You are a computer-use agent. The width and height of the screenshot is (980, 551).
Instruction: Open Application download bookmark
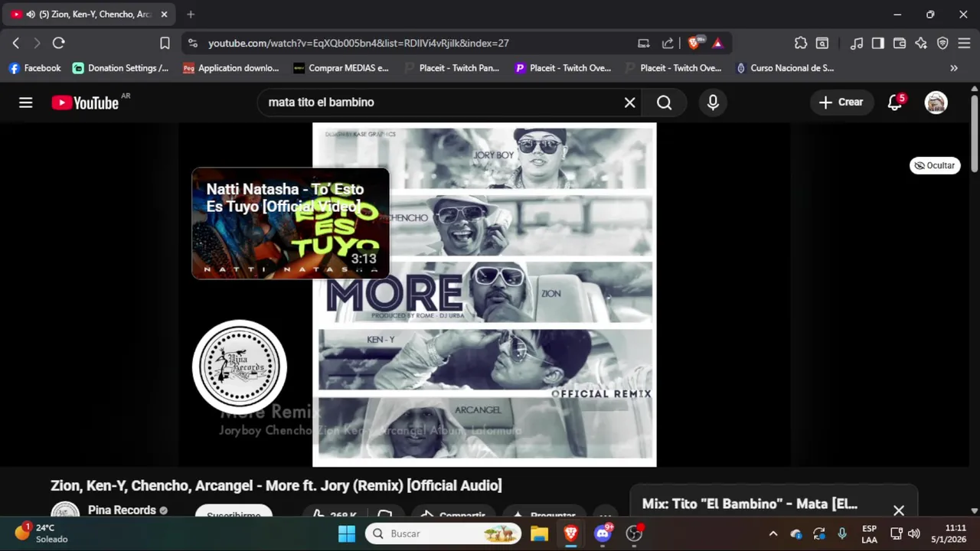[231, 68]
